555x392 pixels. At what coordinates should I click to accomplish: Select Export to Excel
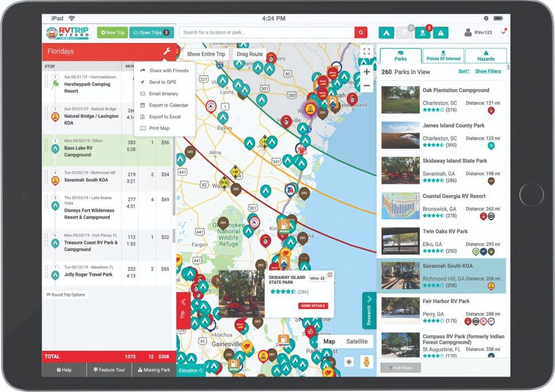[x=165, y=117]
